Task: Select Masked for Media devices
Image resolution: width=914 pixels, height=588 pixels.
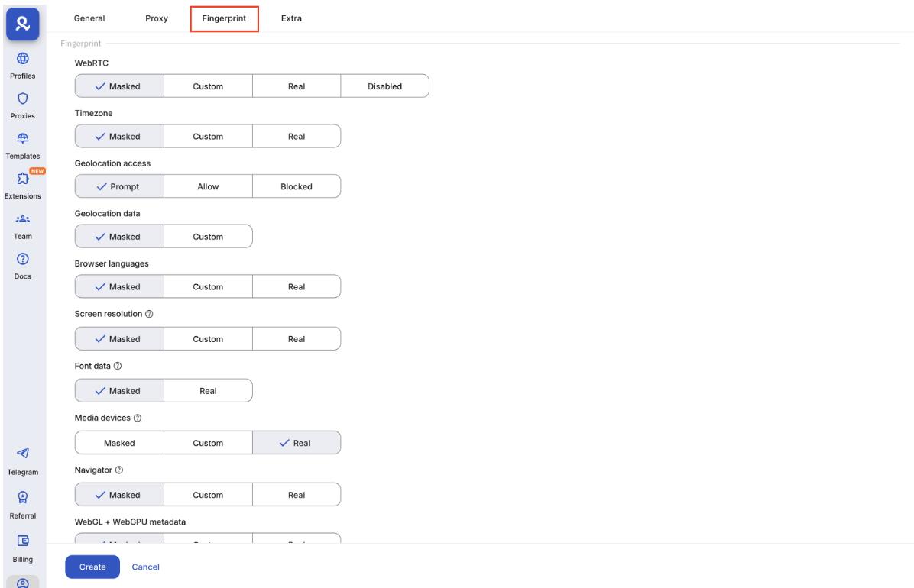Action: click(x=119, y=443)
